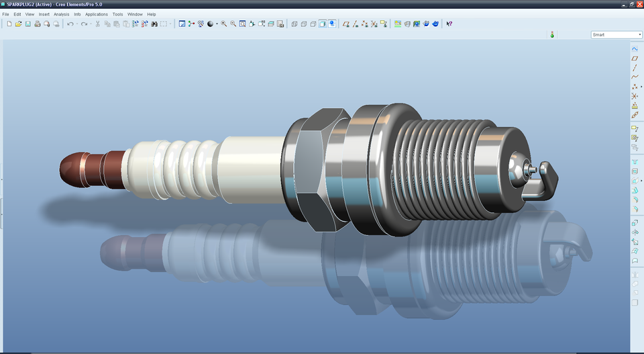Click the Redo arrow button

[84, 24]
